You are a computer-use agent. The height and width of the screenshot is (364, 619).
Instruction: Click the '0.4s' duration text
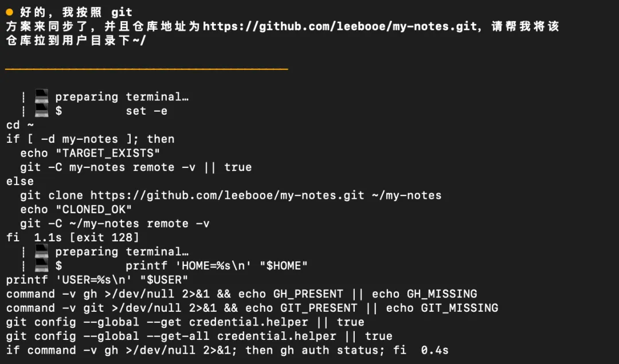[434, 350]
